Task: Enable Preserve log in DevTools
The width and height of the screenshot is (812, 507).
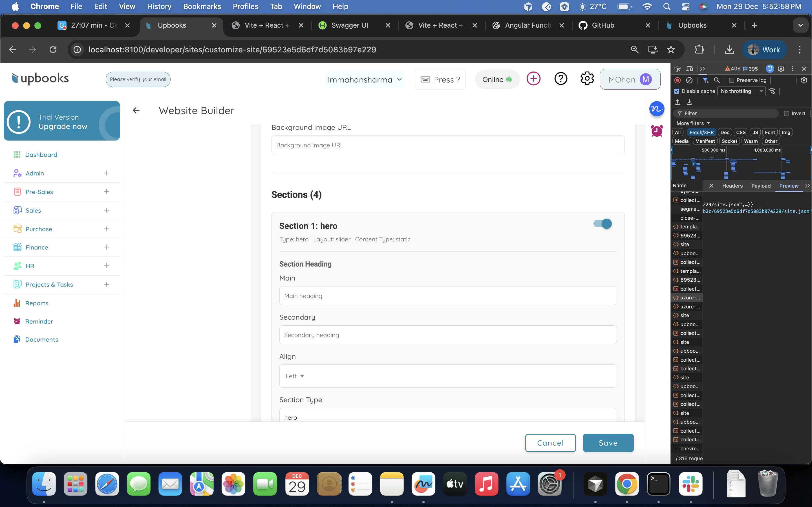Action: pyautogui.click(x=731, y=80)
